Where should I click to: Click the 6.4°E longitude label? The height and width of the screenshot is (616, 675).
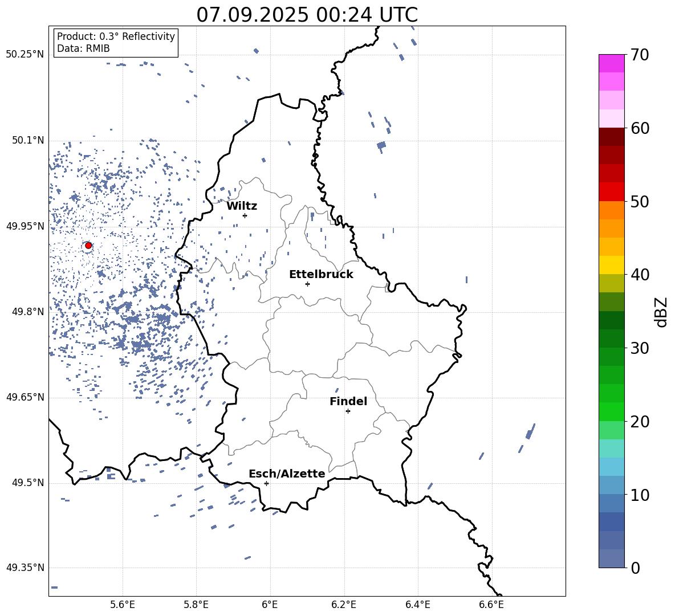tap(417, 605)
